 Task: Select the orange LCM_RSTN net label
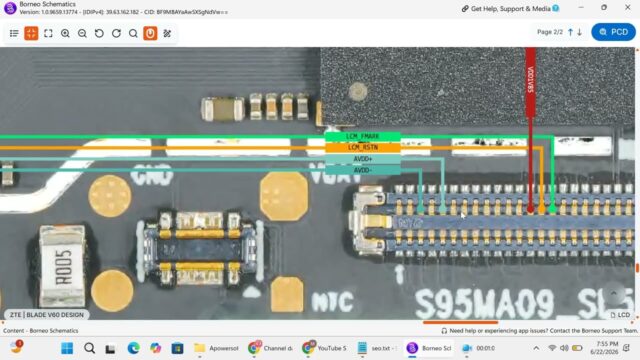pos(362,147)
